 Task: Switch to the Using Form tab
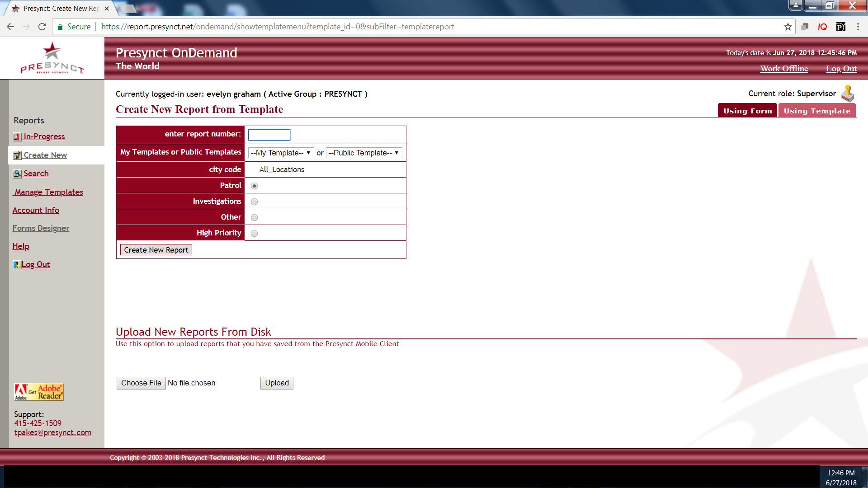747,111
